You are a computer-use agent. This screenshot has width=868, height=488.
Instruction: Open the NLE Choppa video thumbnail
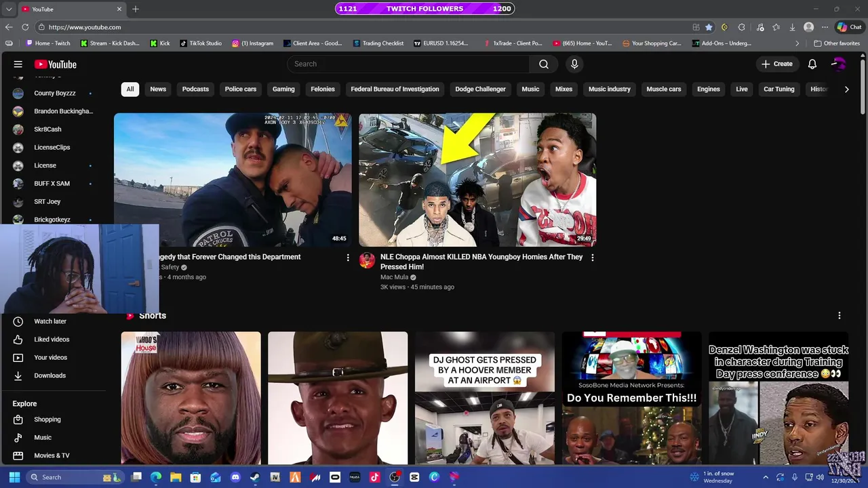pos(477,179)
